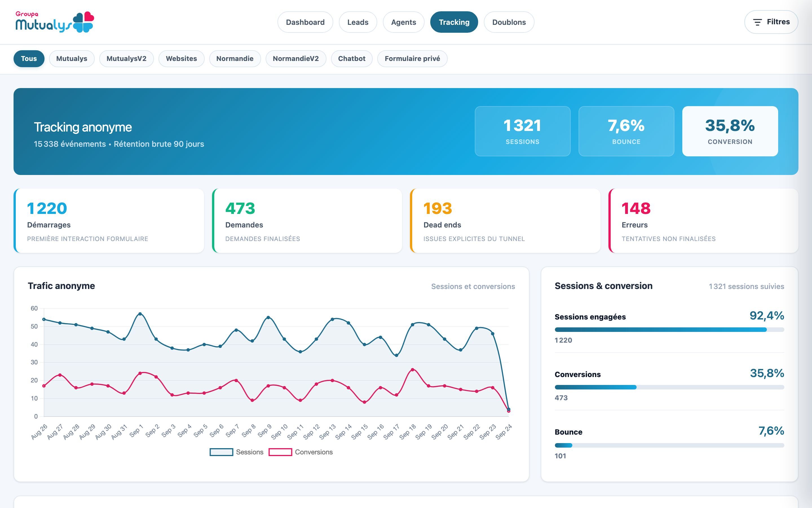Click 15 338 événements retention text
The height and width of the screenshot is (508, 812).
(119, 144)
